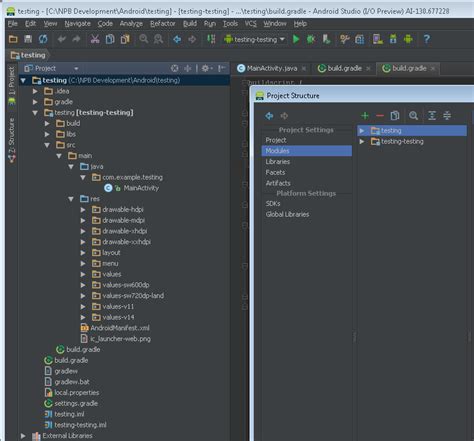Select Project in Project Settings

[x=276, y=140]
